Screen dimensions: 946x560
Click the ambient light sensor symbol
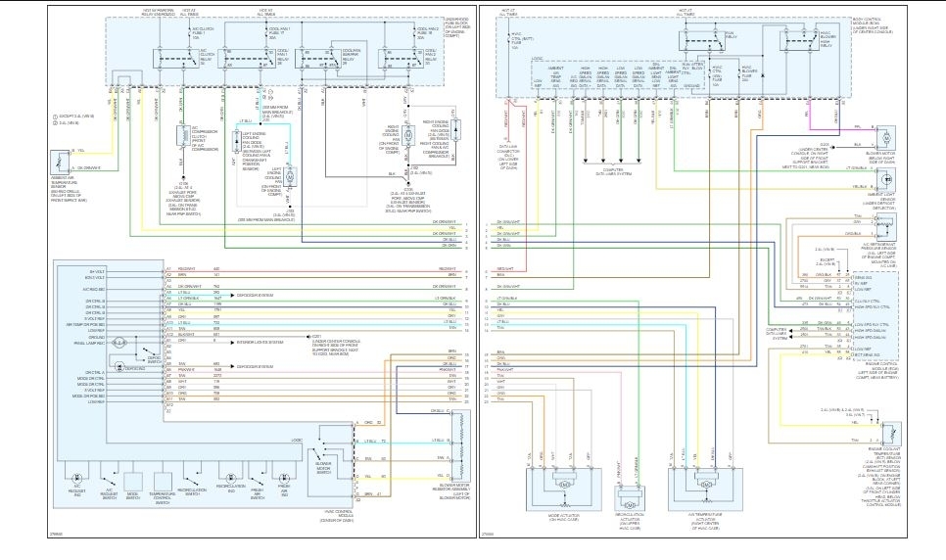(x=887, y=179)
